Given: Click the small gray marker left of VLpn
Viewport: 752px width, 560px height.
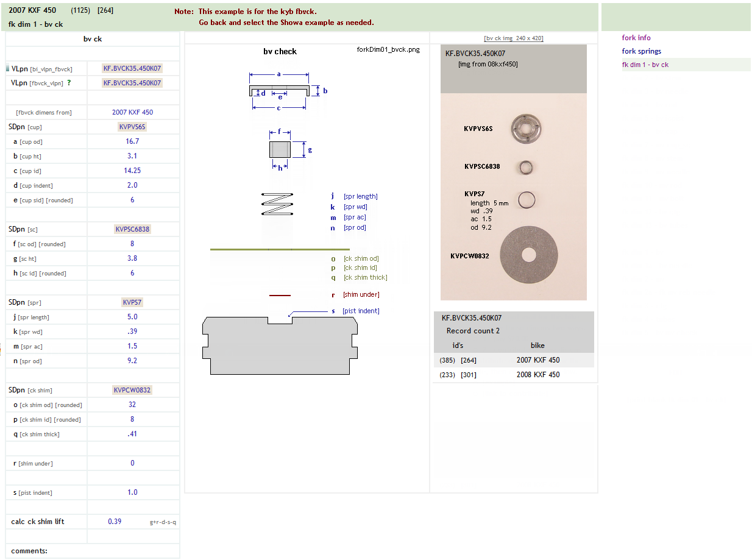Looking at the screenshot, I should point(7,69).
